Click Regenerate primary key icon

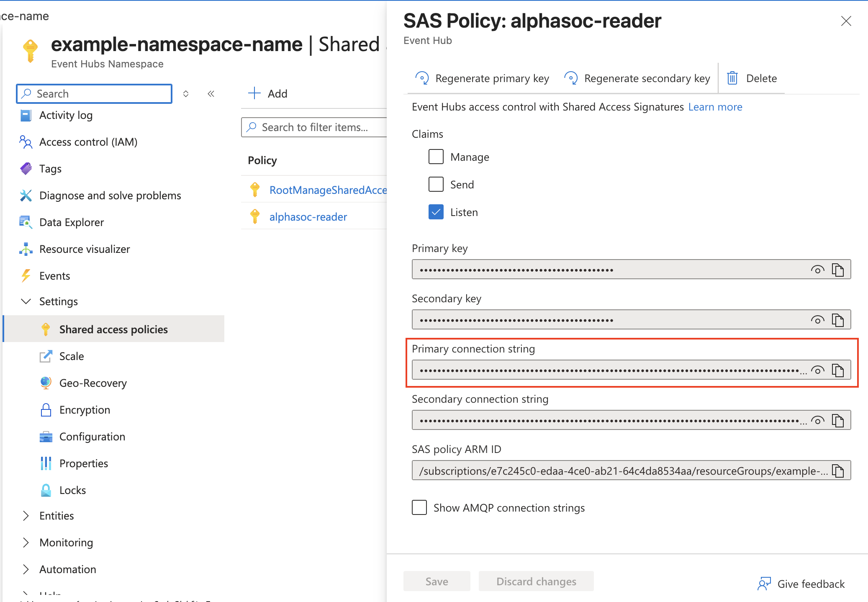(x=422, y=78)
